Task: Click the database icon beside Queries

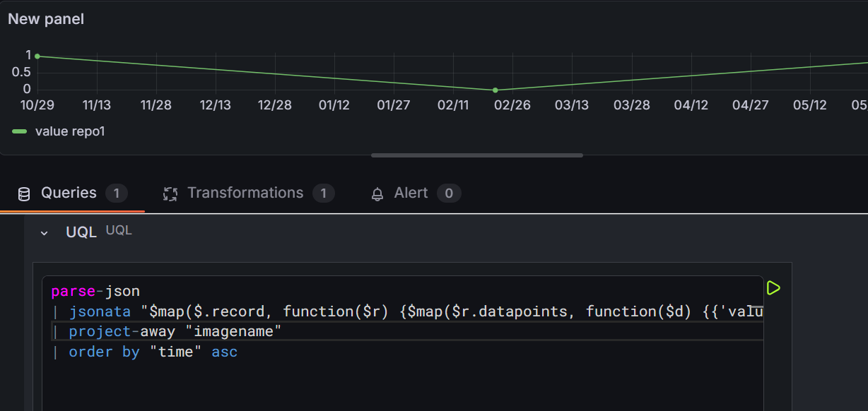Action: click(x=24, y=194)
